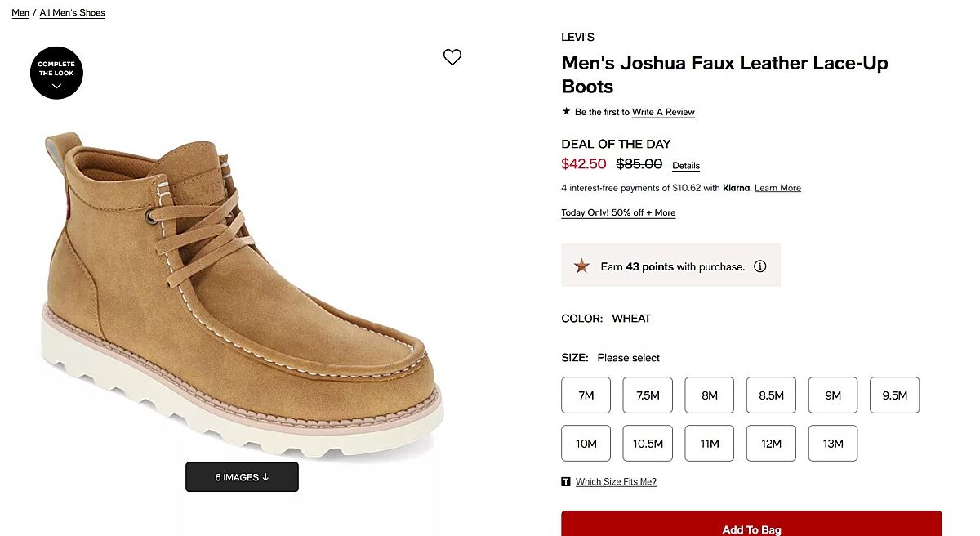Click the heart favorite icon
The width and height of the screenshot is (980, 536).
(x=452, y=57)
